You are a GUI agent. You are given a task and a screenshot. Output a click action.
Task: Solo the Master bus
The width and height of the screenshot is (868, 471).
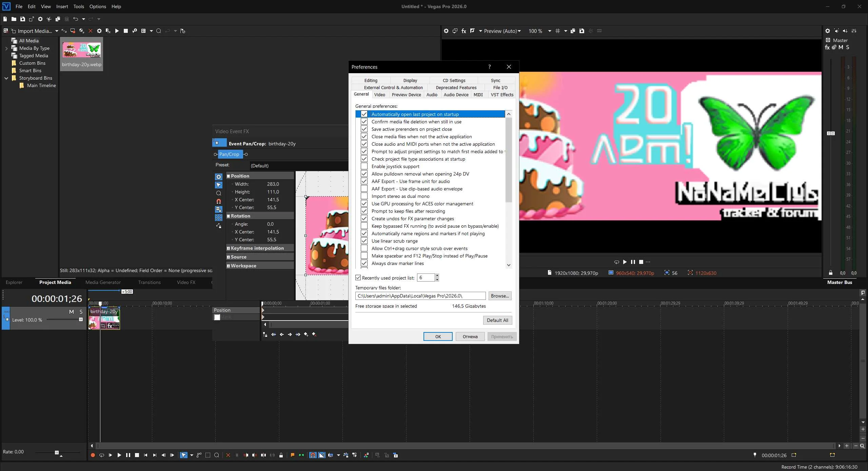click(848, 47)
